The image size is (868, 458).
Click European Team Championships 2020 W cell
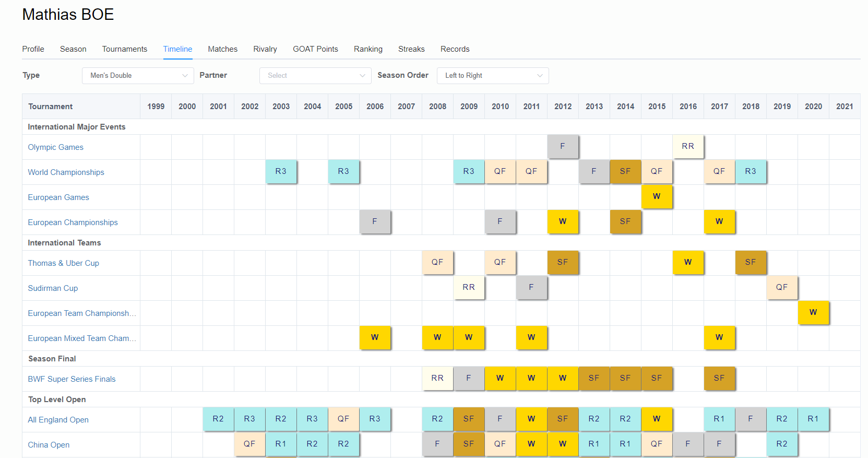tap(813, 312)
